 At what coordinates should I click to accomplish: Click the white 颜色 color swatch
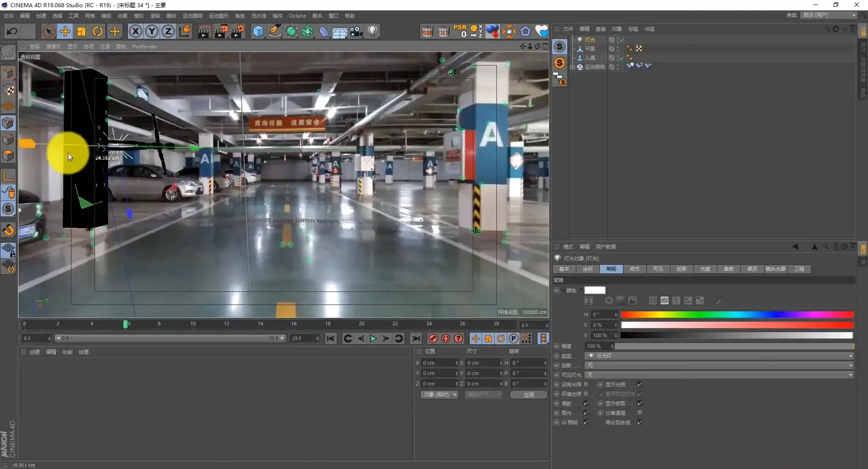[594, 291]
